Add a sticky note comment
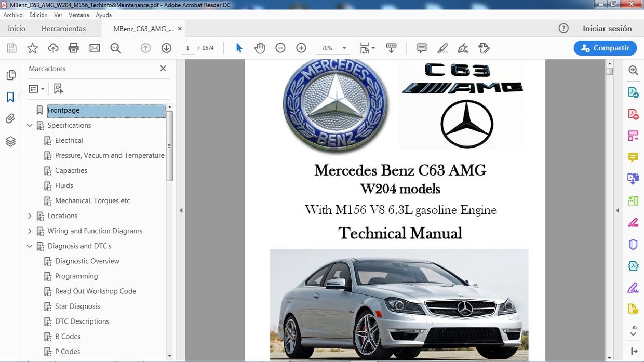 point(421,48)
